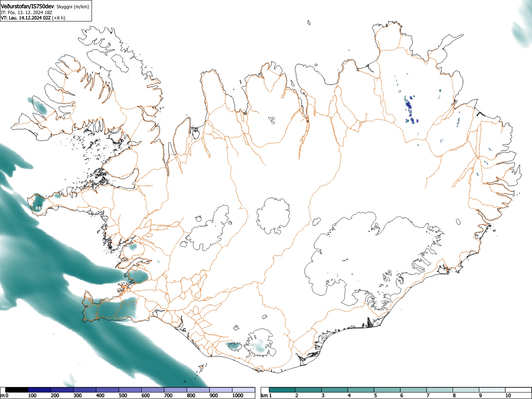Pick the 3–4 km legend swatch
Screen dimensions: 532x399
pyautogui.click(x=335, y=390)
